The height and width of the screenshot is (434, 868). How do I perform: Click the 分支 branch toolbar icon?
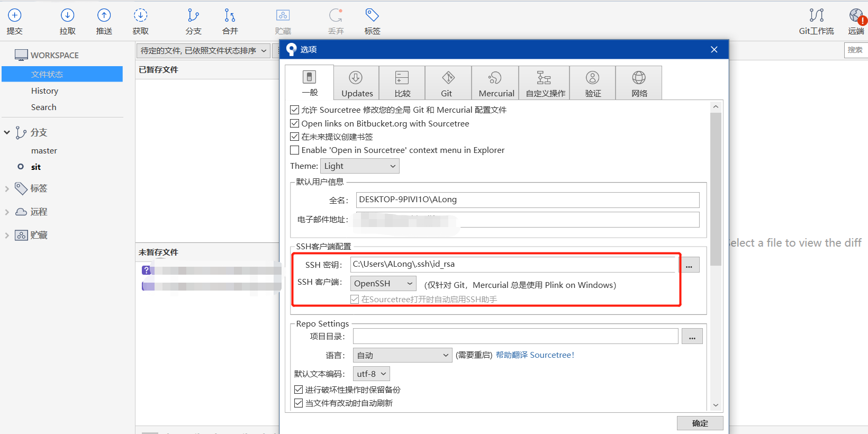[x=194, y=15]
